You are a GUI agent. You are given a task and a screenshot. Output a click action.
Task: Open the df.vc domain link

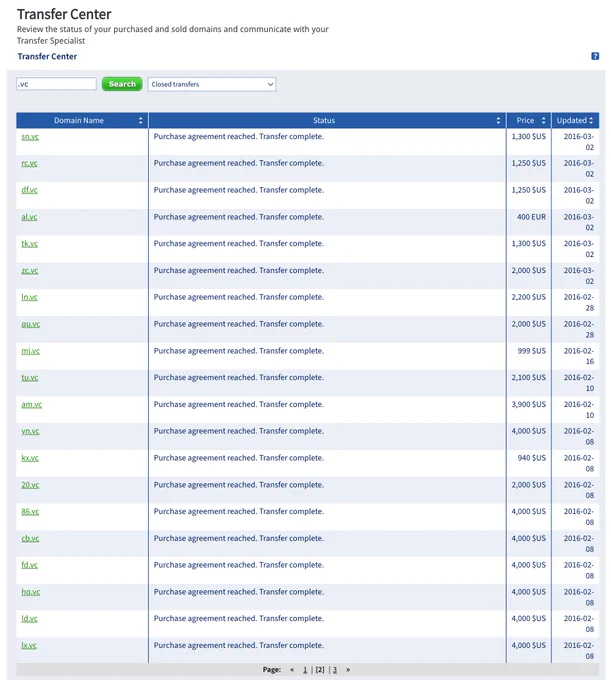point(29,190)
